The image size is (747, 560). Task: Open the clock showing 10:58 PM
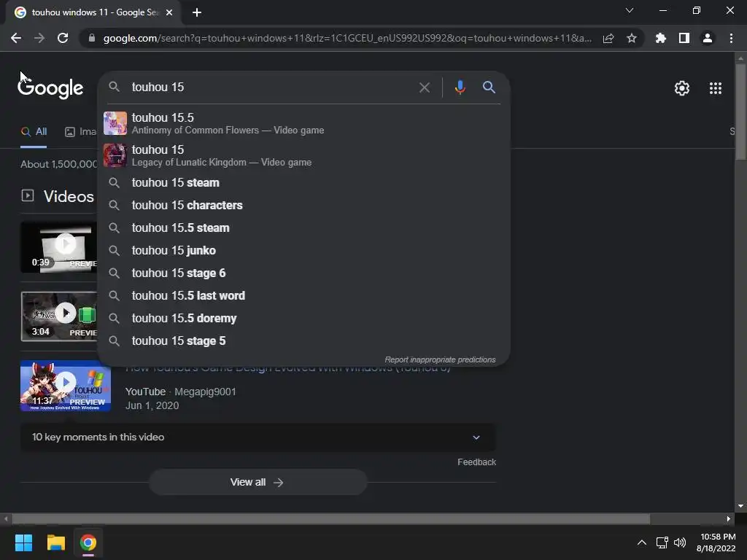[716, 542]
